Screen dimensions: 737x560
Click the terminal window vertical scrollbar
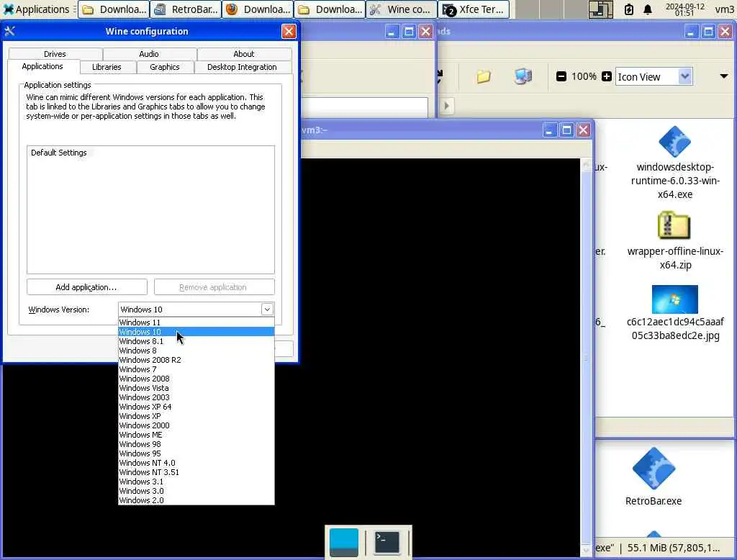586,357
